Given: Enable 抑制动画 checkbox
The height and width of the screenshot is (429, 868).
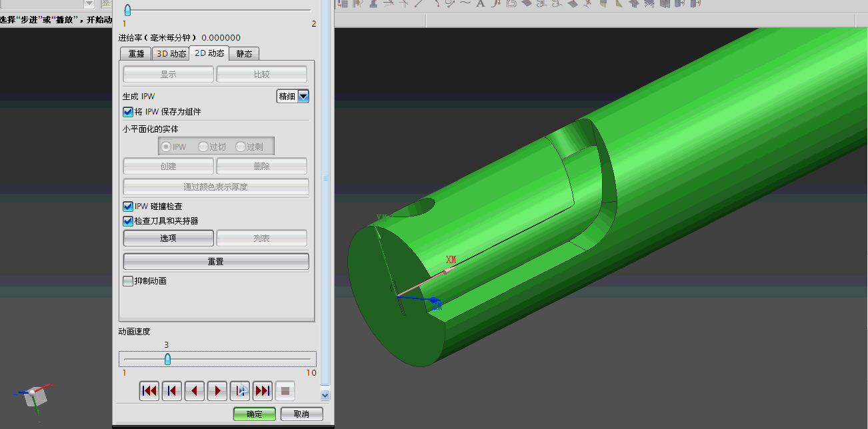Looking at the screenshot, I should [128, 281].
